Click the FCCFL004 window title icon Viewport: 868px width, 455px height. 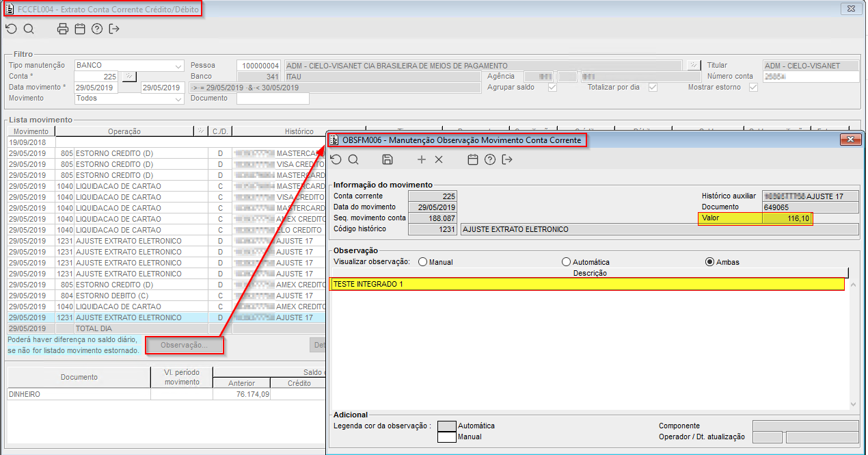click(x=10, y=9)
